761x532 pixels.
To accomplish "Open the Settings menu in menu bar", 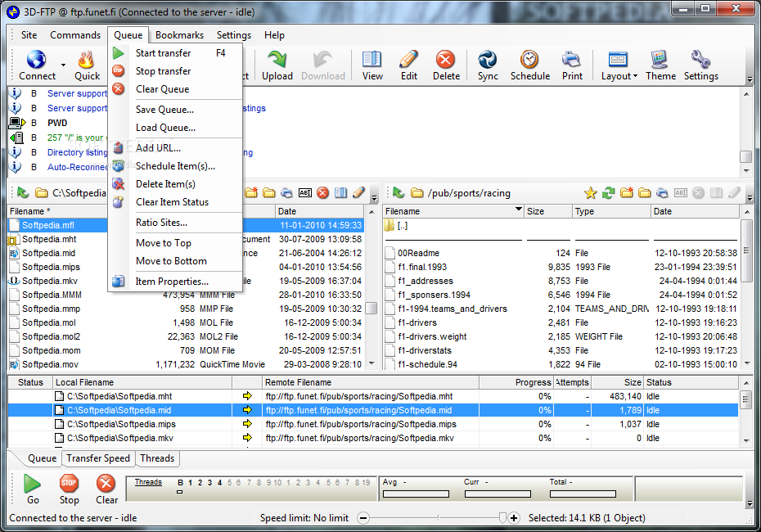I will [x=234, y=35].
